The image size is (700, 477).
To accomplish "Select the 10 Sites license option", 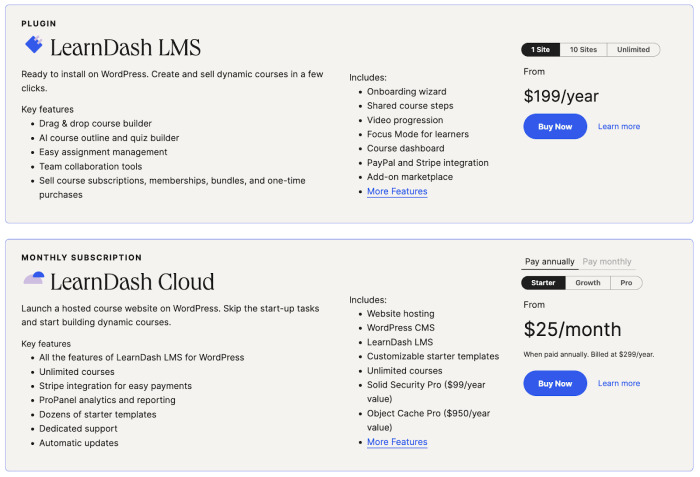I will click(582, 49).
